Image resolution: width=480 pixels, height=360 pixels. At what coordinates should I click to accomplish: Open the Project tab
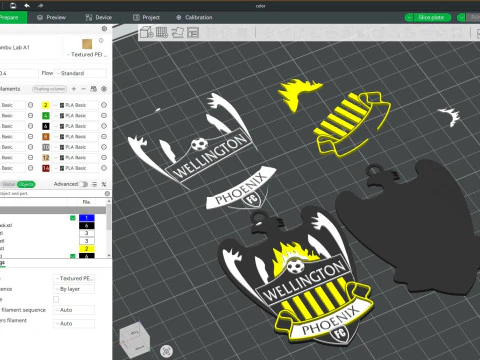pos(146,17)
